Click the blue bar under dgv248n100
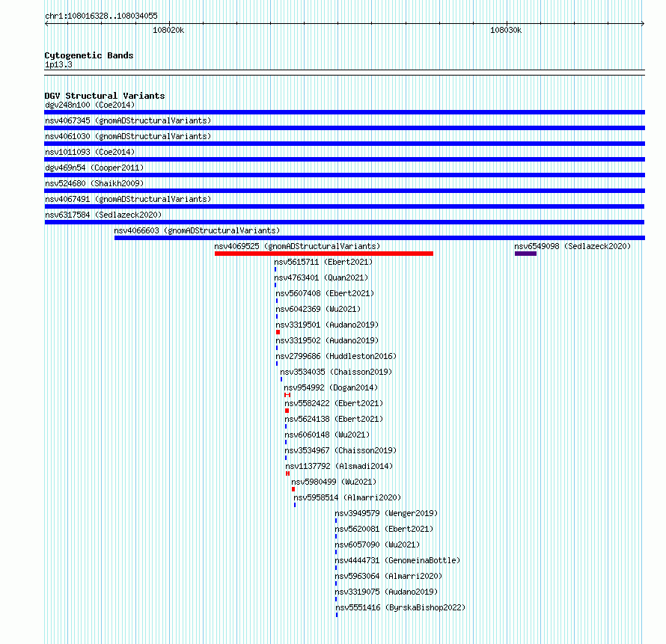The height and width of the screenshot is (644, 666). pos(344,112)
